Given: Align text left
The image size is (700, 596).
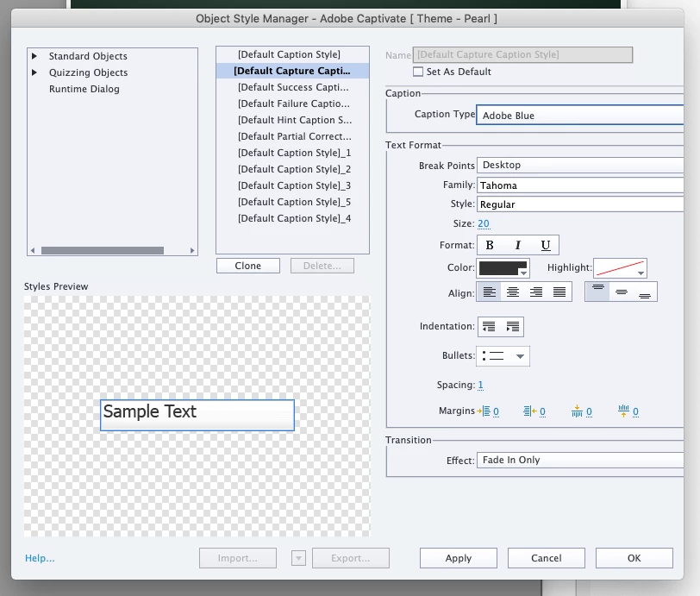Looking at the screenshot, I should (x=490, y=292).
